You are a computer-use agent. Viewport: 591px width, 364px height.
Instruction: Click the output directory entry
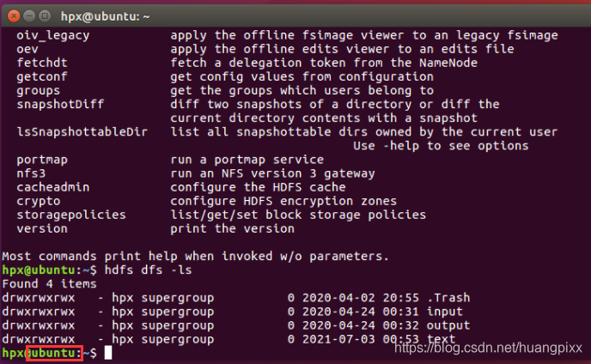(x=448, y=325)
